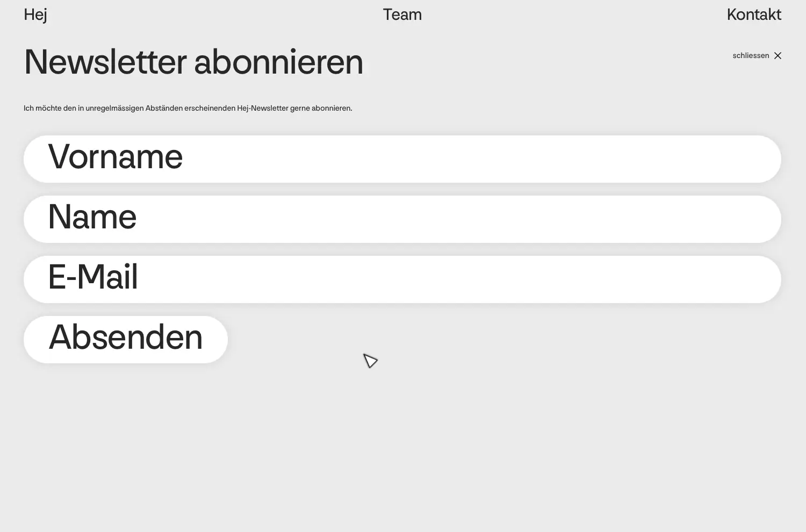This screenshot has width=806, height=532.
Task: Click the E-Mail placeholder text
Action: pos(93,277)
